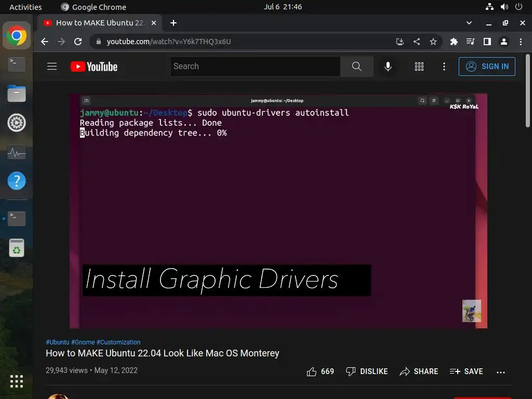Select the How to MAKE Ubuntu tab
The width and height of the screenshot is (532, 399).
click(100, 23)
